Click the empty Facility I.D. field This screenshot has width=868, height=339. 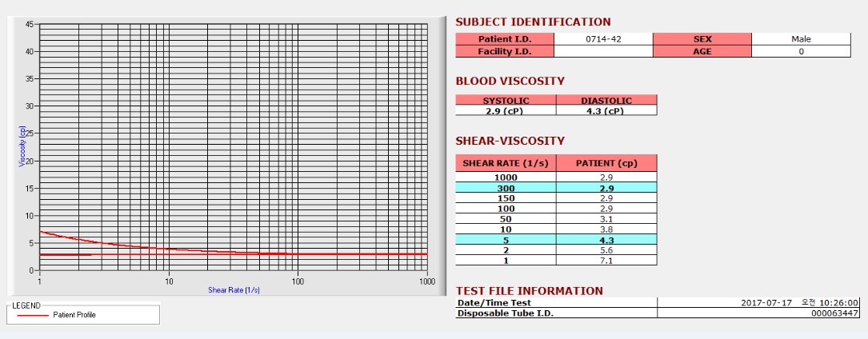[x=603, y=51]
